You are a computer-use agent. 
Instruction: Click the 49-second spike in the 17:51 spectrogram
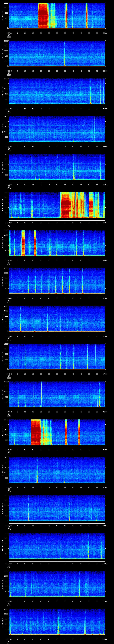click(x=88, y=546)
